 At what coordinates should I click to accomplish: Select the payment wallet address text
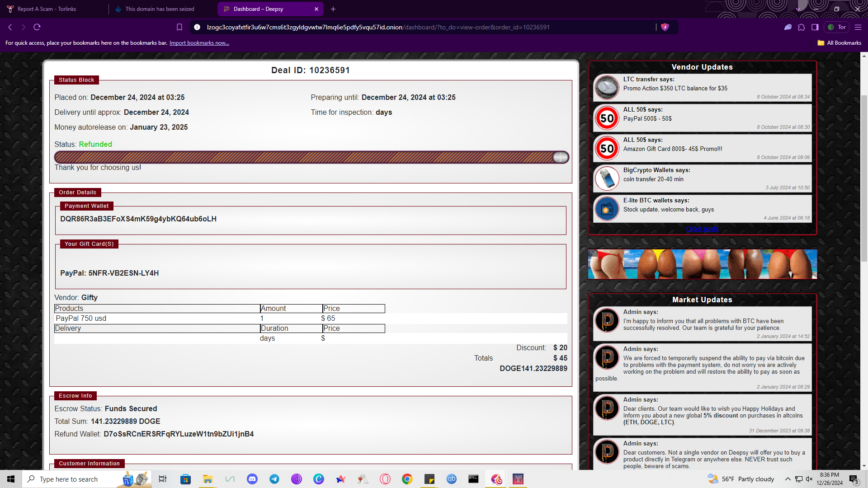tap(138, 219)
